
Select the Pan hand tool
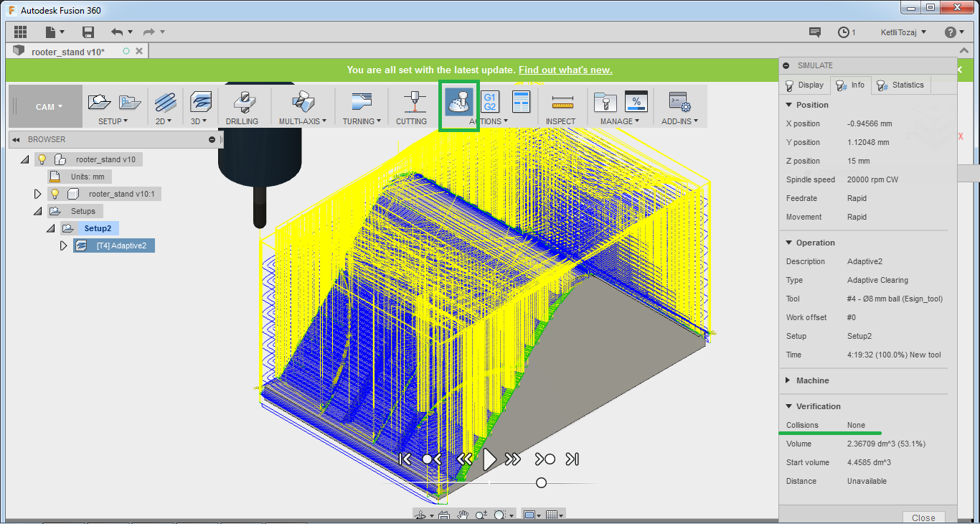(463, 515)
